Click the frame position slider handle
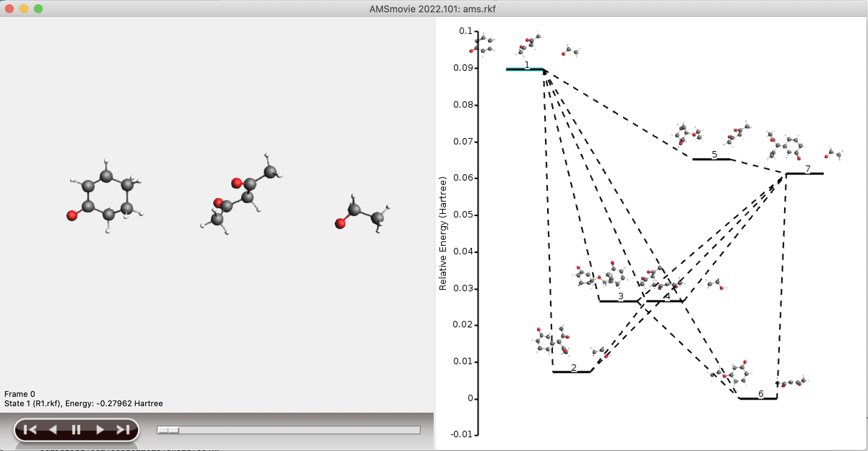 [x=168, y=430]
